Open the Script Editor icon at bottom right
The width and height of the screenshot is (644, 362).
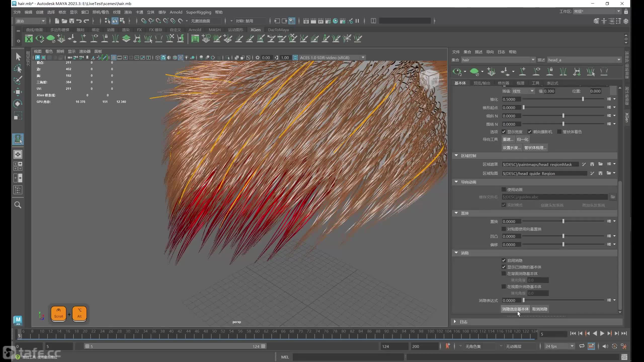624,357
